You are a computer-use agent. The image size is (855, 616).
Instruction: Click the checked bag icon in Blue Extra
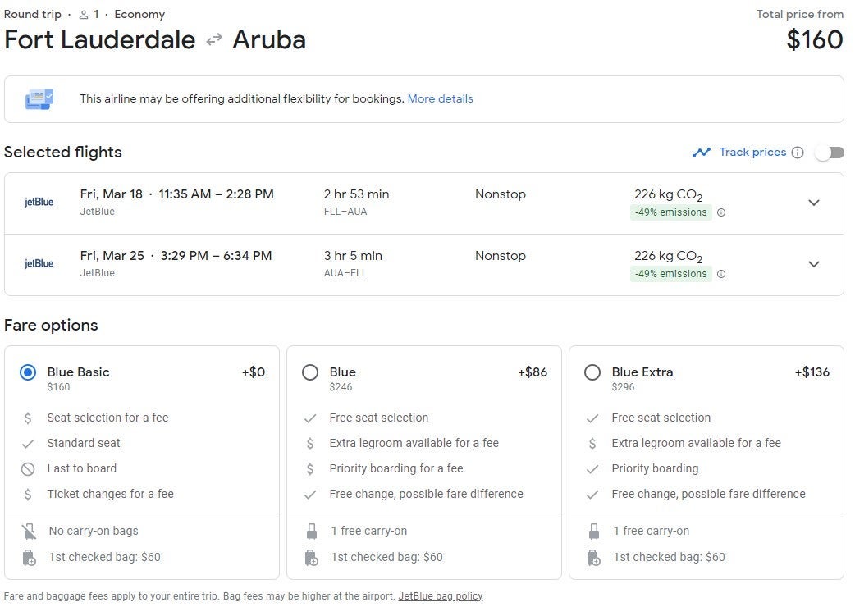(x=593, y=558)
